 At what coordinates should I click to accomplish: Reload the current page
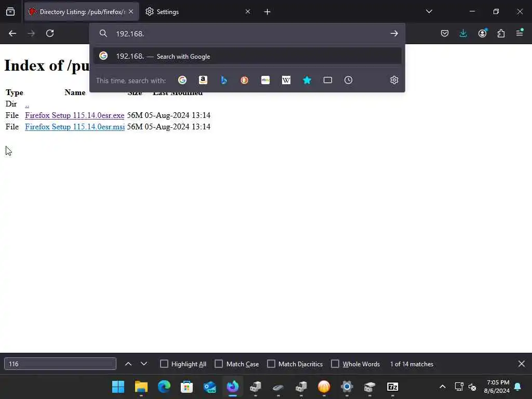[50, 33]
